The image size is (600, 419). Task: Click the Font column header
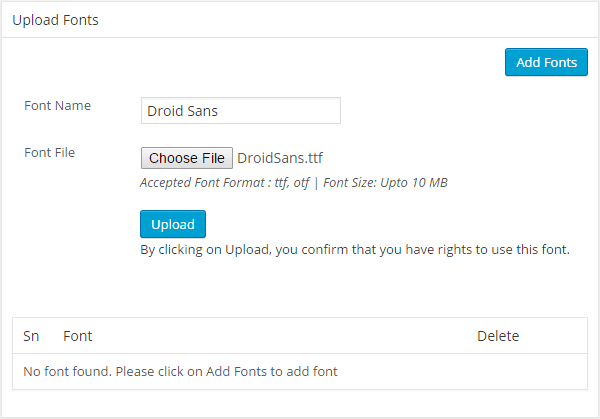(x=78, y=336)
